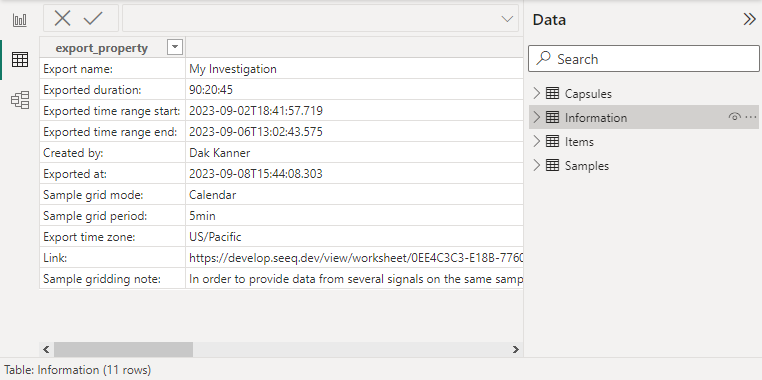This screenshot has height=380, width=762.
Task: Expand the Samples table chevron
Action: 537,166
